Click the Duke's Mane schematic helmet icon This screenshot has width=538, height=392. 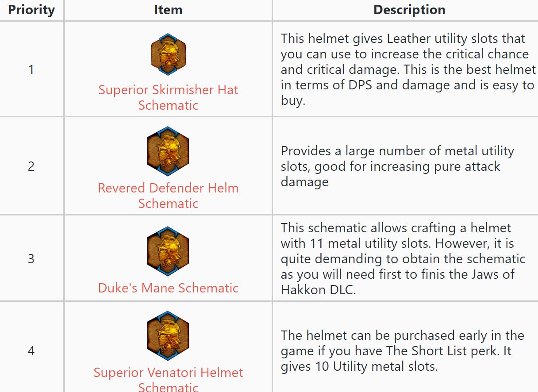coord(168,251)
